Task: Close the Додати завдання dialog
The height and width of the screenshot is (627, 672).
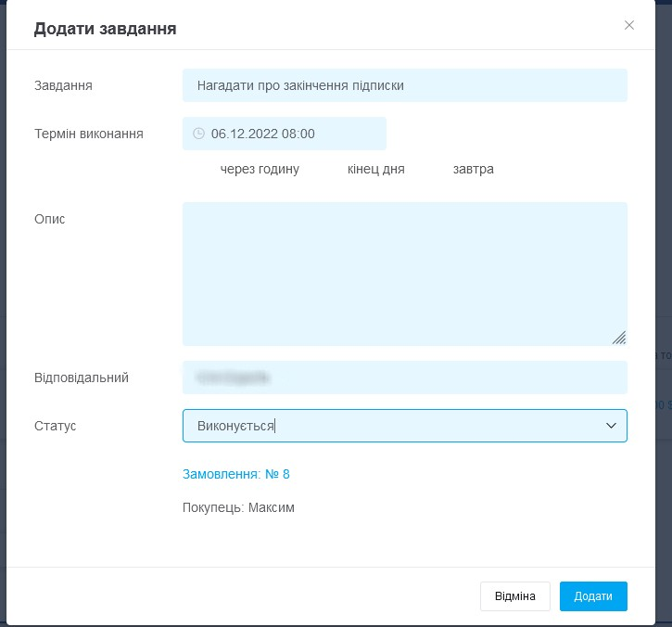Action: coord(629,25)
